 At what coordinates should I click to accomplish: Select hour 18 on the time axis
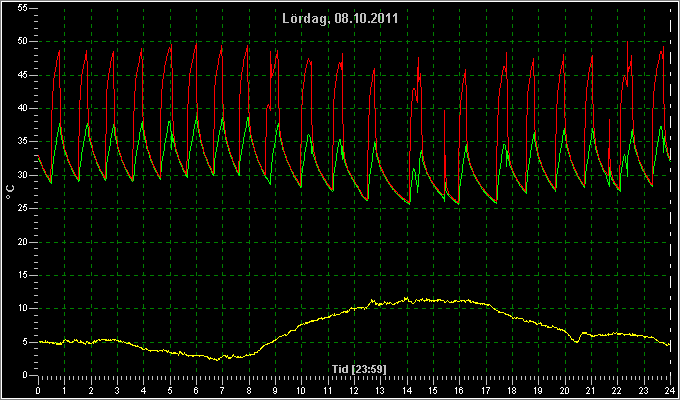(512, 391)
